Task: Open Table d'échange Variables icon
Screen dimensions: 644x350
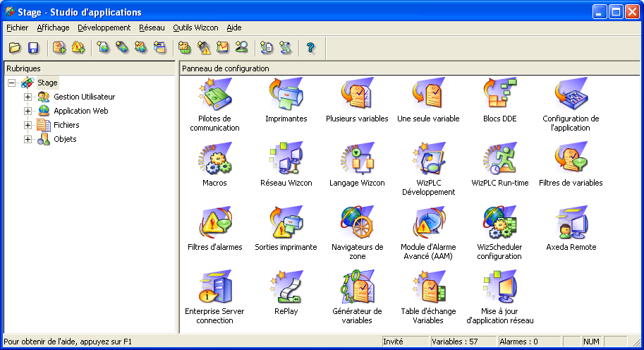Action: [428, 286]
